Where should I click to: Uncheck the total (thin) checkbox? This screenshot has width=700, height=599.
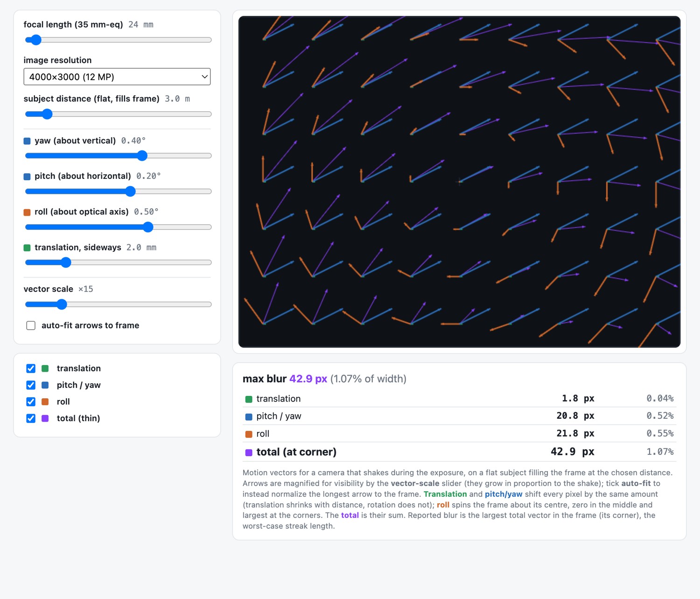click(31, 418)
